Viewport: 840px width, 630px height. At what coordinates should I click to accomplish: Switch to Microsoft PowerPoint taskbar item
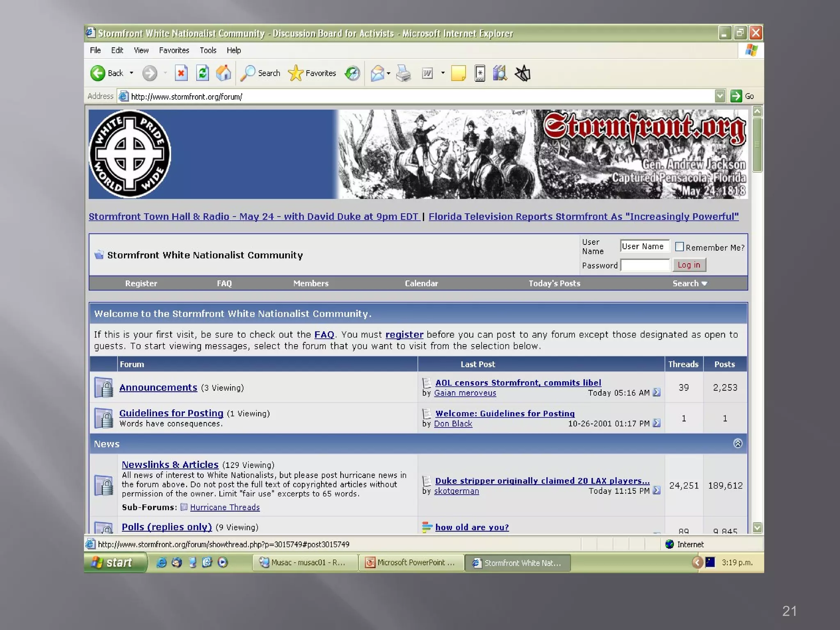[411, 563]
